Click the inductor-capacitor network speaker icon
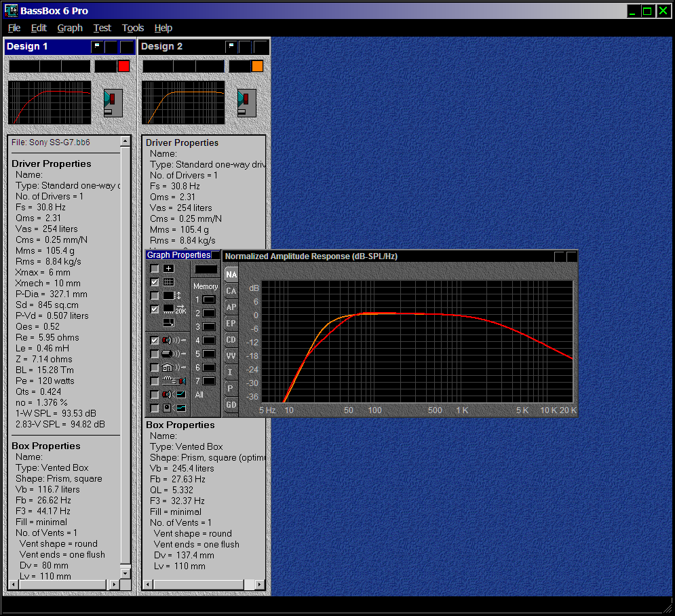The width and height of the screenshot is (675, 616). [x=174, y=381]
